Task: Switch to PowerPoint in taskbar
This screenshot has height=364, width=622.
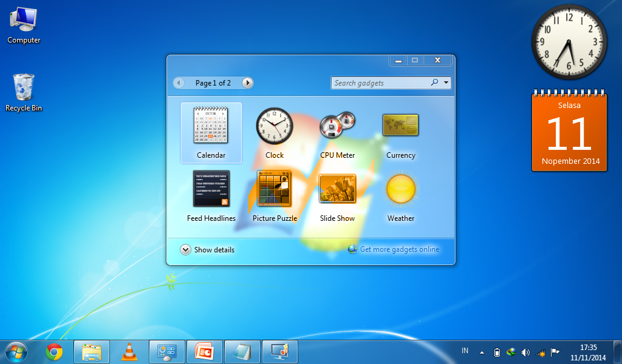Action: [x=205, y=352]
